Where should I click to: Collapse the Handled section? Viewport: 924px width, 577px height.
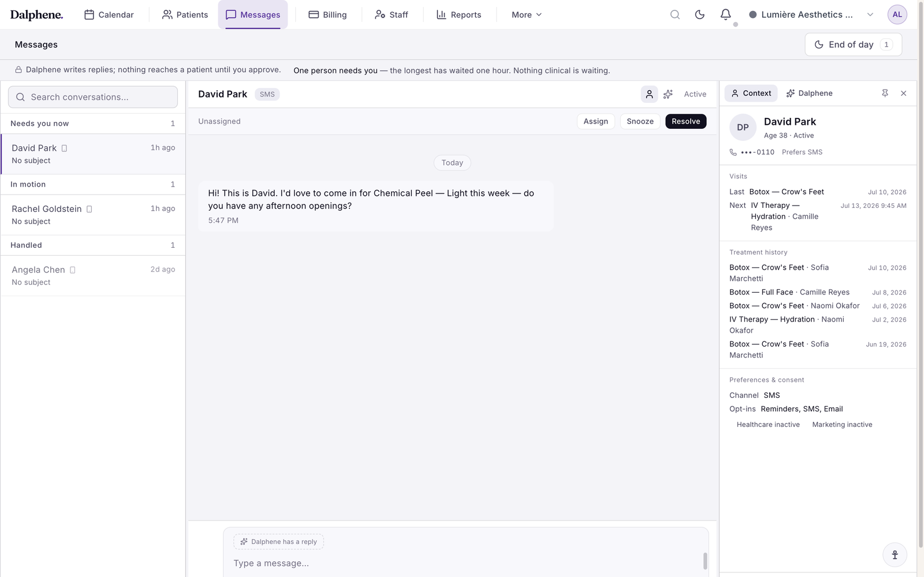pos(93,245)
